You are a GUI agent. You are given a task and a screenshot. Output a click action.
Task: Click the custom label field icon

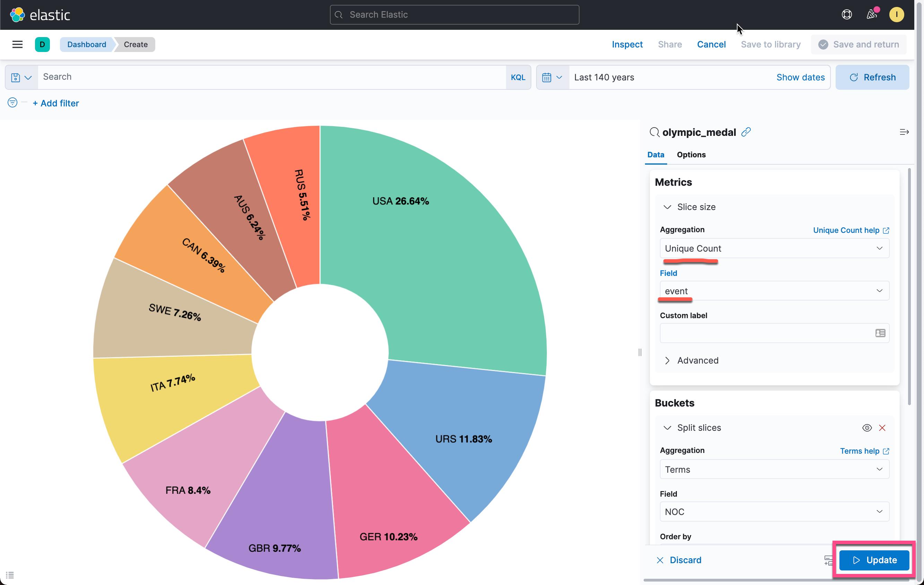(880, 333)
